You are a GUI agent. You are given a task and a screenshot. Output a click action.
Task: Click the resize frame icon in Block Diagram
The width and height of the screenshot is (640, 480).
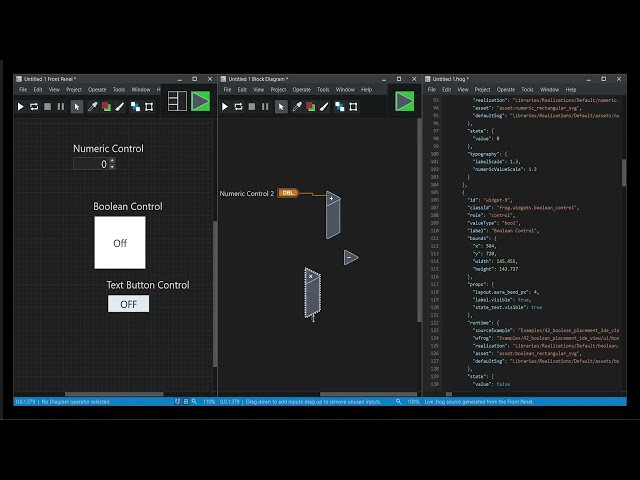353,107
